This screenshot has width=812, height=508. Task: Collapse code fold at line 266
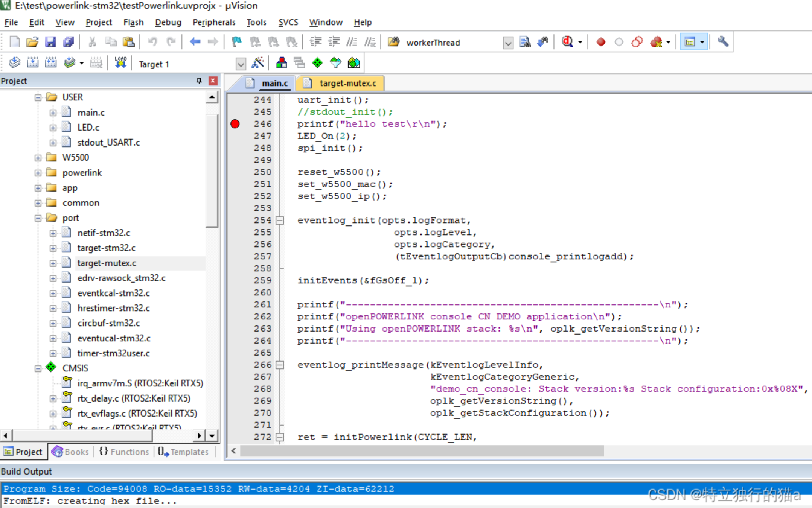(x=280, y=365)
